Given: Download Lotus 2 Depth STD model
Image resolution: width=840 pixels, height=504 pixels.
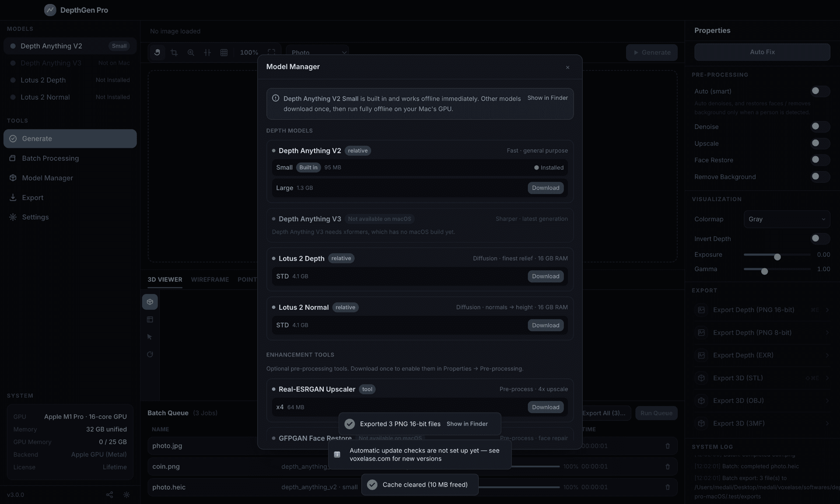Looking at the screenshot, I should [x=546, y=276].
